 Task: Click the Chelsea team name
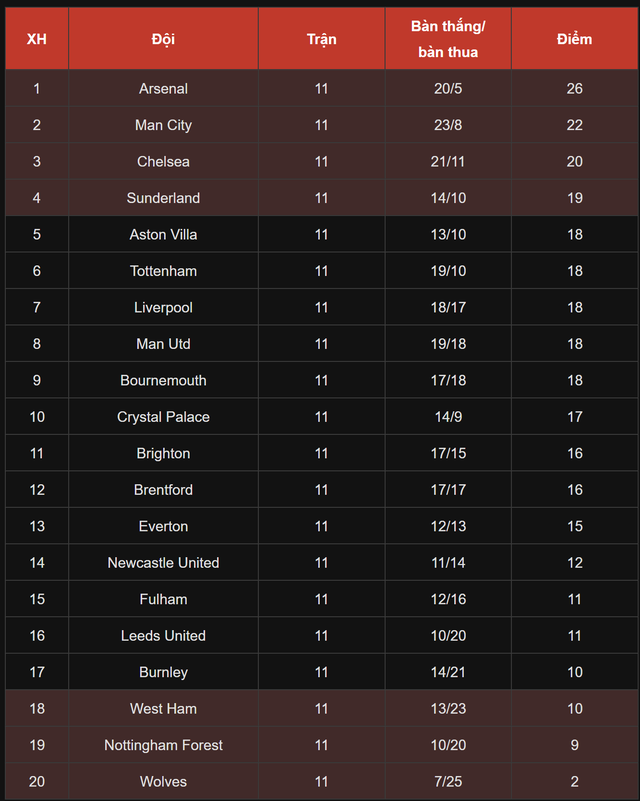pos(163,161)
